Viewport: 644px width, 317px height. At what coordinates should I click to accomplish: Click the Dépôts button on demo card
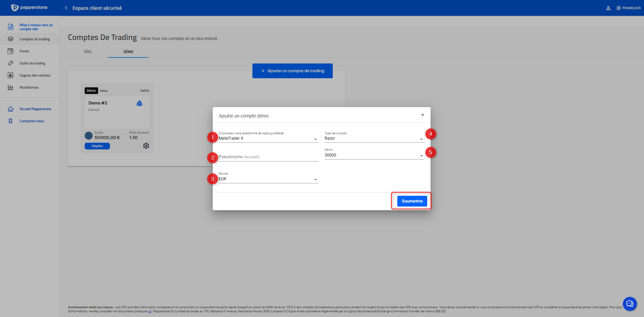[97, 146]
